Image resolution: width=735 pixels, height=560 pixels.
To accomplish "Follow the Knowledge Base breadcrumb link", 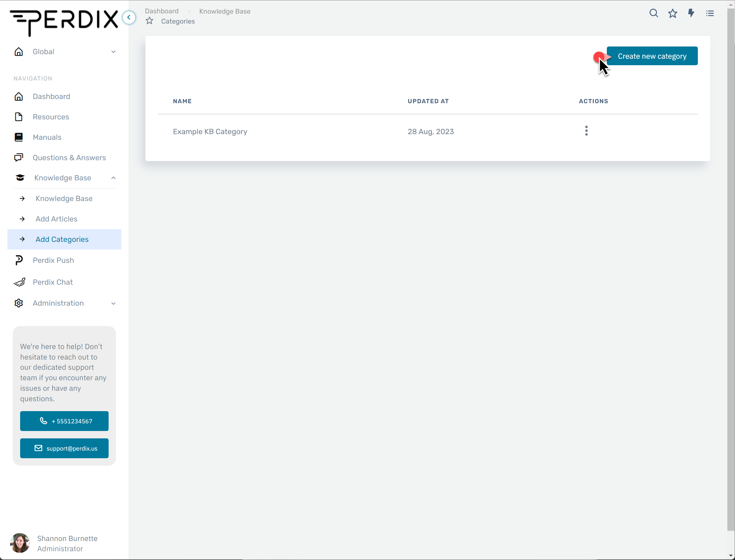I will pos(225,11).
